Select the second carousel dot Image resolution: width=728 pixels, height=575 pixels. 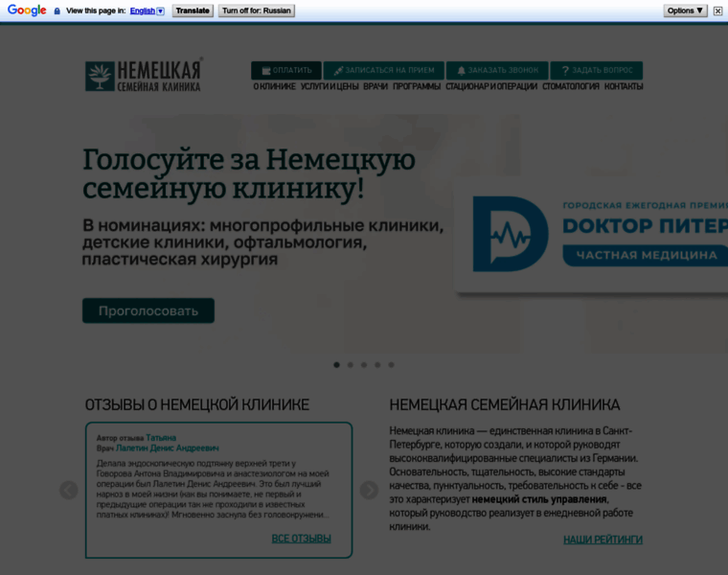pos(351,365)
